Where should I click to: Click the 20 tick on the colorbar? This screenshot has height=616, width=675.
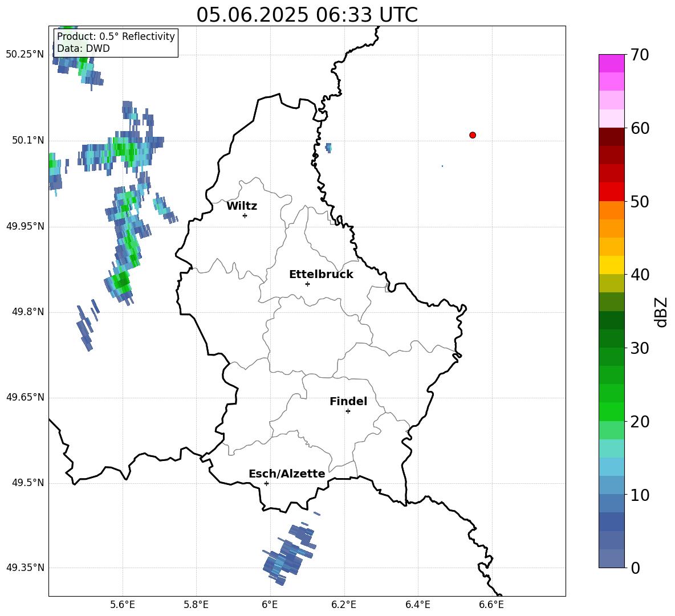pos(640,422)
